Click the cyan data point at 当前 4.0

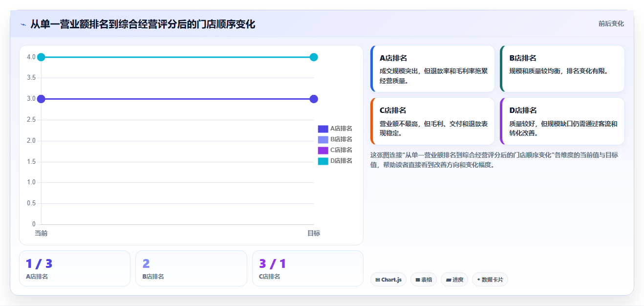pyautogui.click(x=41, y=57)
